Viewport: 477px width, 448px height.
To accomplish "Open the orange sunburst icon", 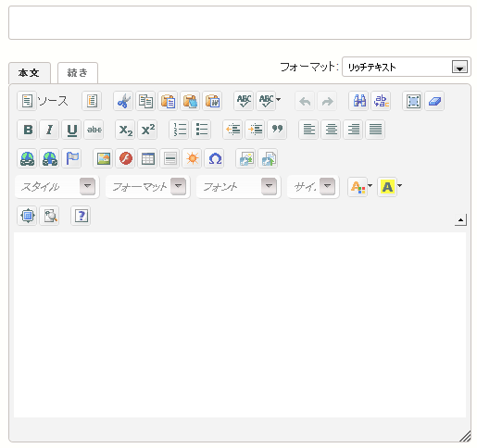I will click(192, 158).
